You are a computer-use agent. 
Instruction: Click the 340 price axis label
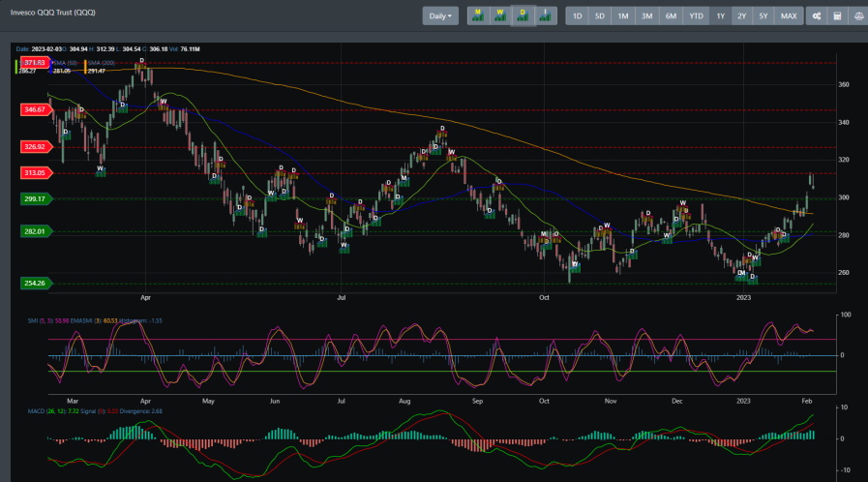pyautogui.click(x=844, y=122)
